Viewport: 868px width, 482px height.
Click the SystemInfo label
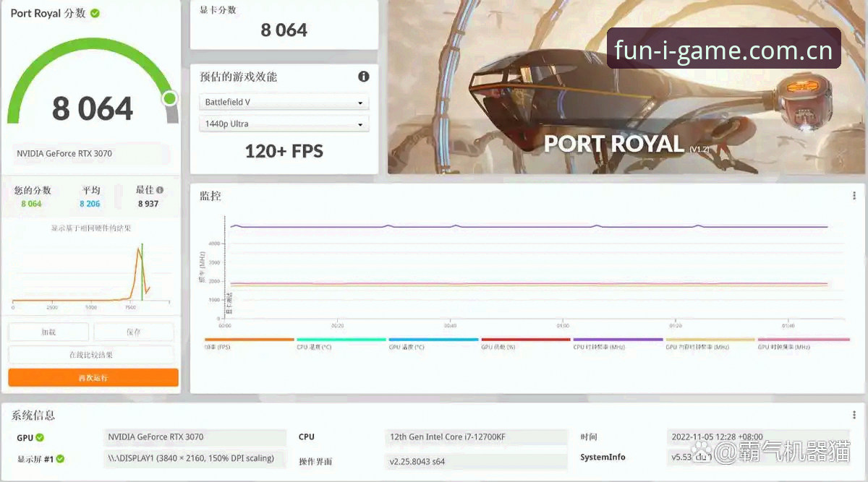point(603,457)
